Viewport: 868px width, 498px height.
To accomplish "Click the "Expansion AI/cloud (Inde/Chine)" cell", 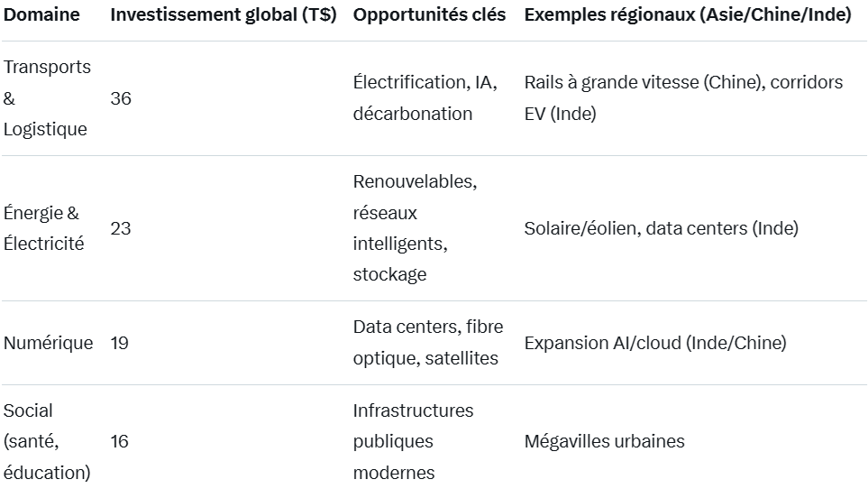I will pyautogui.click(x=655, y=343).
